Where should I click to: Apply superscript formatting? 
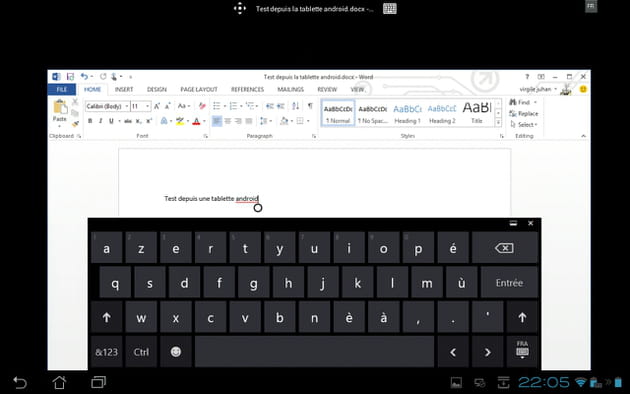click(x=149, y=121)
